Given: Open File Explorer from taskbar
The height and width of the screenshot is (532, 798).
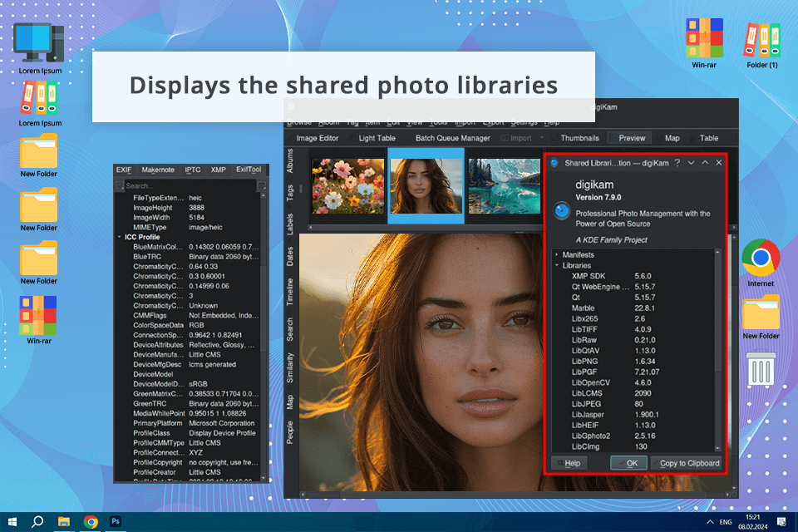Looking at the screenshot, I should [64, 522].
